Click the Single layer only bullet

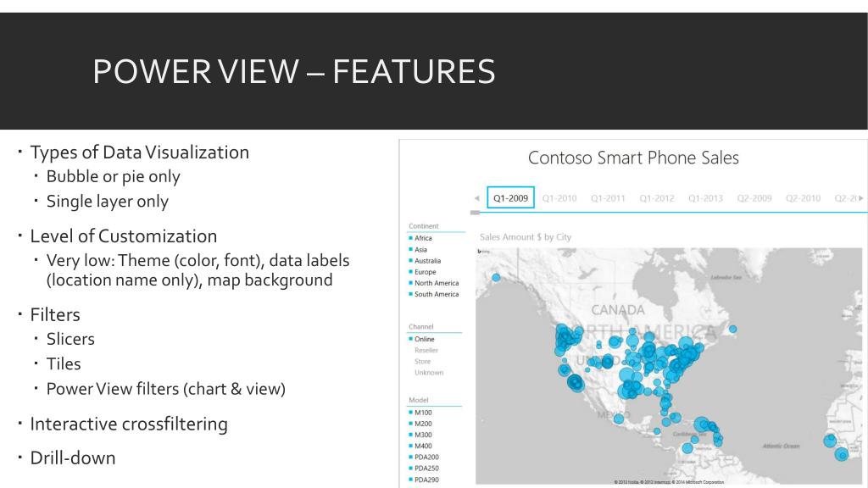tap(108, 202)
